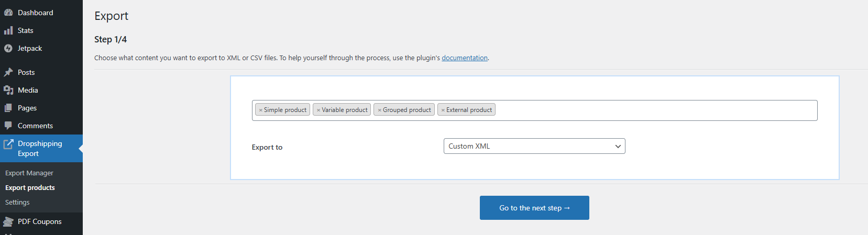
Task: Open the Dropshipping Export menu
Action: pos(40,148)
